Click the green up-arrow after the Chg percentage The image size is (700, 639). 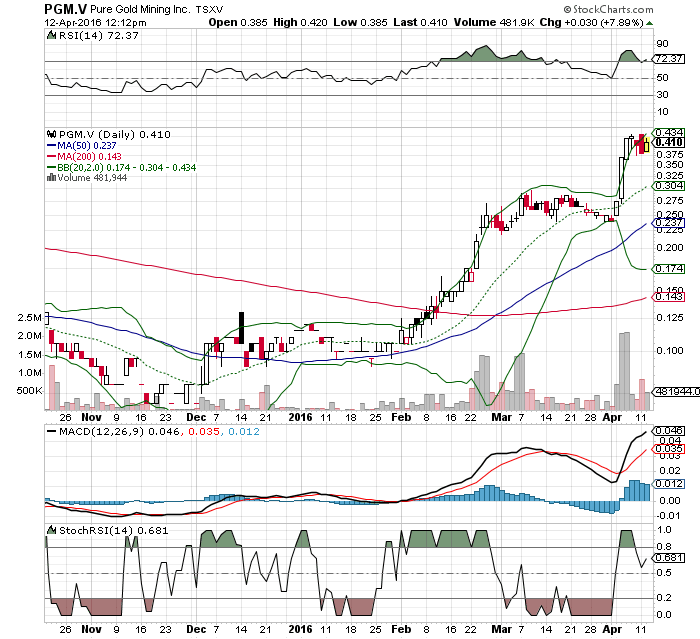coord(649,23)
